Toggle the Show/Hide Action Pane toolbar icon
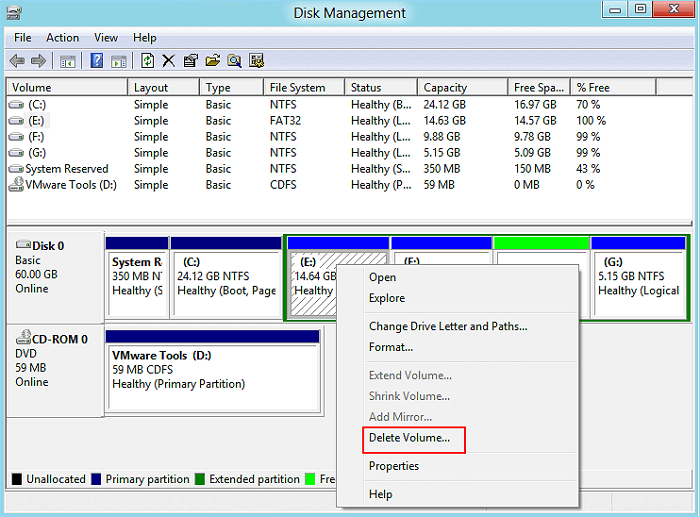Viewport: 700px width, 517px height. click(119, 61)
